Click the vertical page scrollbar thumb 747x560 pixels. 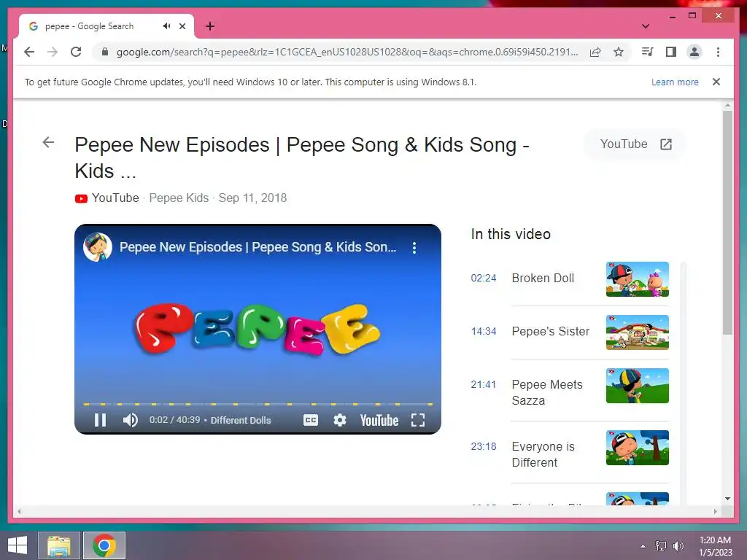point(727,222)
